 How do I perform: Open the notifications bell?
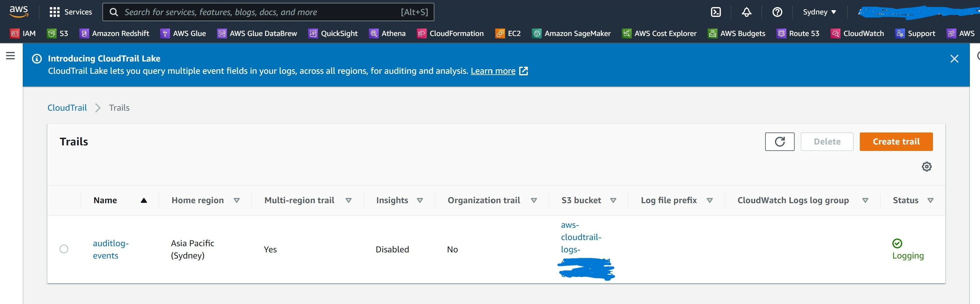pyautogui.click(x=746, y=12)
